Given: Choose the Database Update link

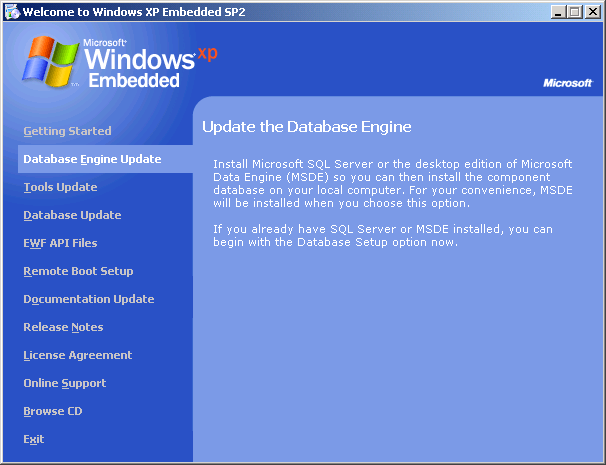Looking at the screenshot, I should point(72,215).
